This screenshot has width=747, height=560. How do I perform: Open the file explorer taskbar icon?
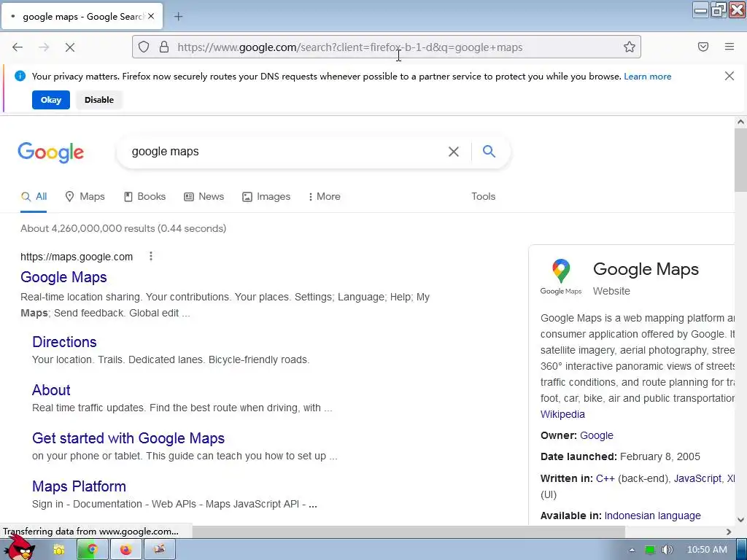coord(59,550)
